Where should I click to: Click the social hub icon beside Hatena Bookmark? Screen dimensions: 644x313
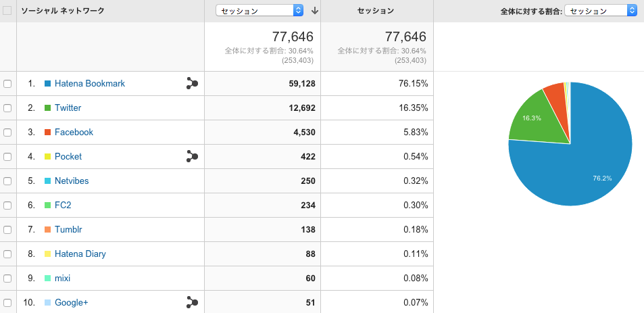click(192, 83)
